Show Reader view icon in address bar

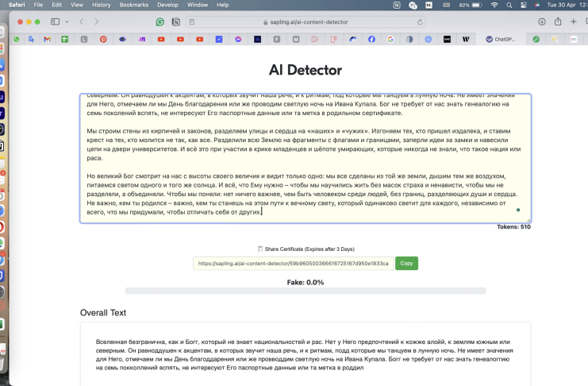point(191,21)
